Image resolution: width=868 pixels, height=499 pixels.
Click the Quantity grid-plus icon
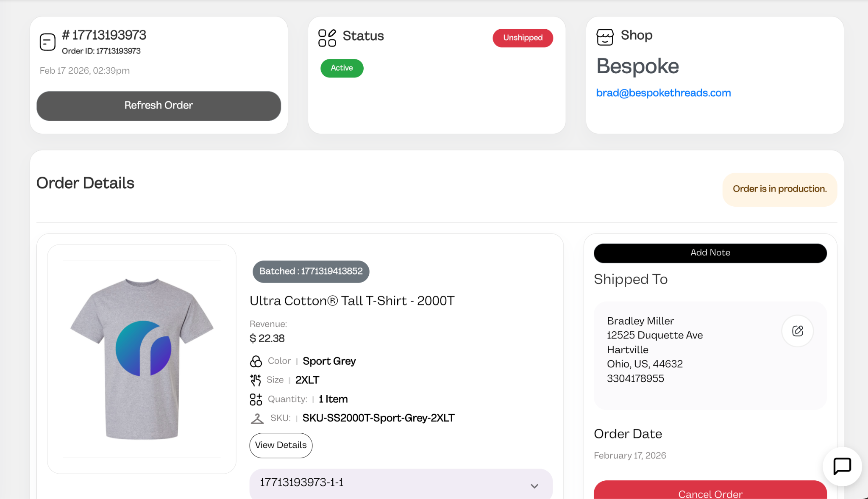[x=256, y=399]
